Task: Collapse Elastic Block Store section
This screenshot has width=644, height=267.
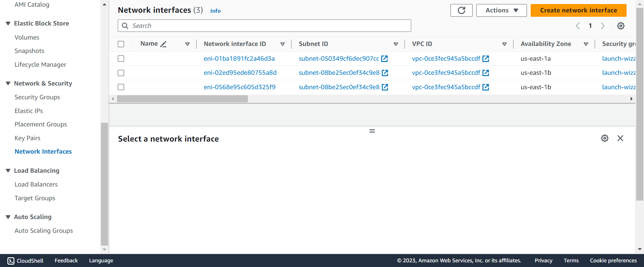Action: click(x=8, y=23)
